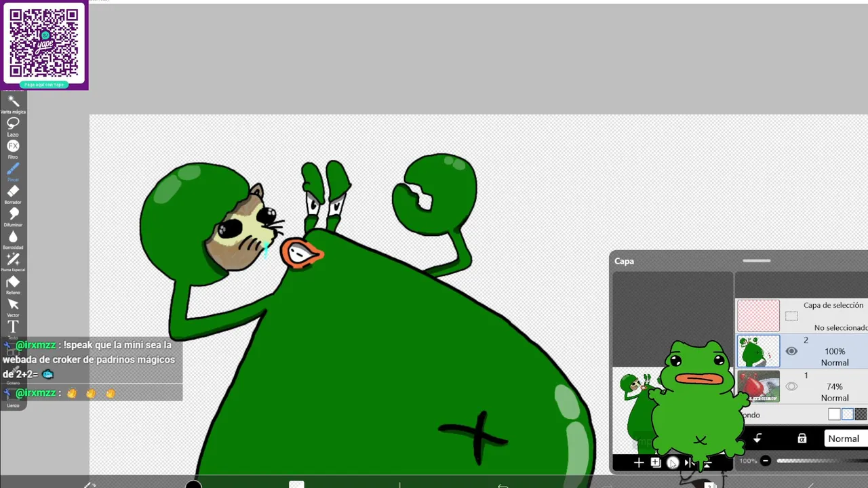
Task: Open the Normal blend mode dropdown
Action: [846, 439]
